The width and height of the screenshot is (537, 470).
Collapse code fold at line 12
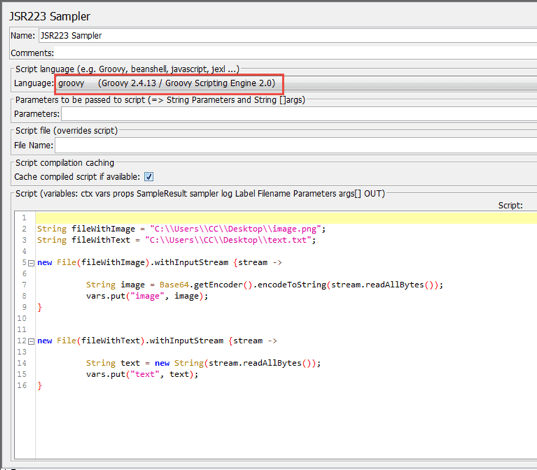[x=31, y=341]
